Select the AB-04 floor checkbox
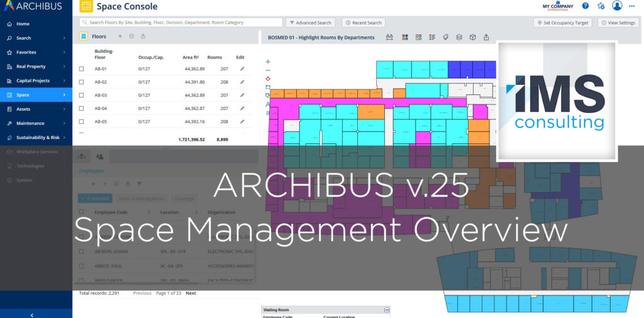 pos(81,108)
